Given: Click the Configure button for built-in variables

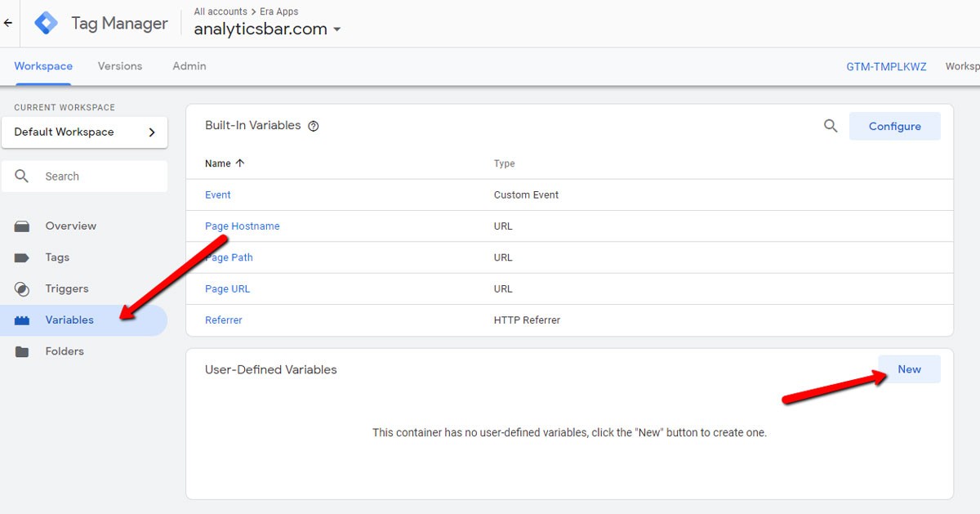Looking at the screenshot, I should [894, 126].
